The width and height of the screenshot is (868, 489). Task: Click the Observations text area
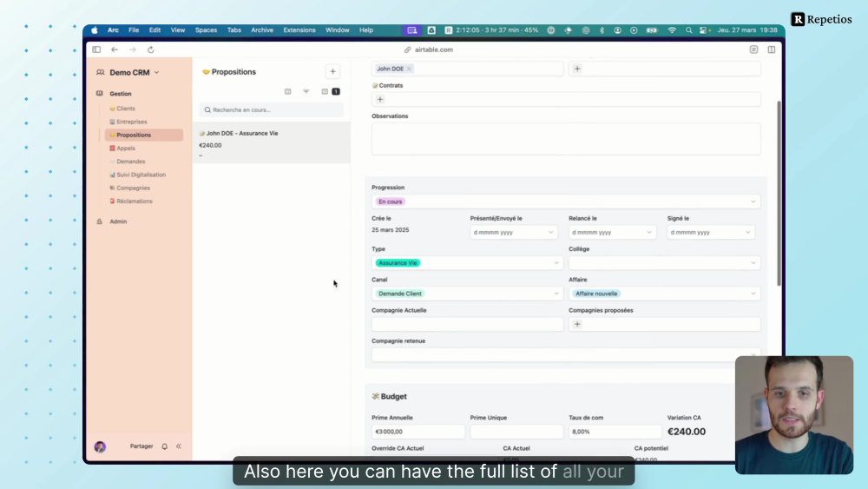566,138
